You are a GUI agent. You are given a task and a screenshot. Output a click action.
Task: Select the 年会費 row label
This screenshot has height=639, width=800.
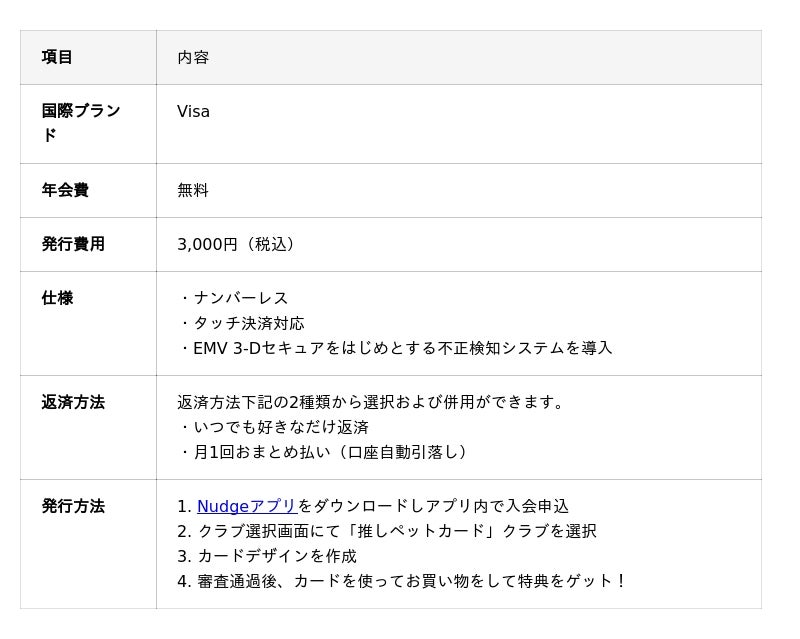pyautogui.click(x=65, y=190)
